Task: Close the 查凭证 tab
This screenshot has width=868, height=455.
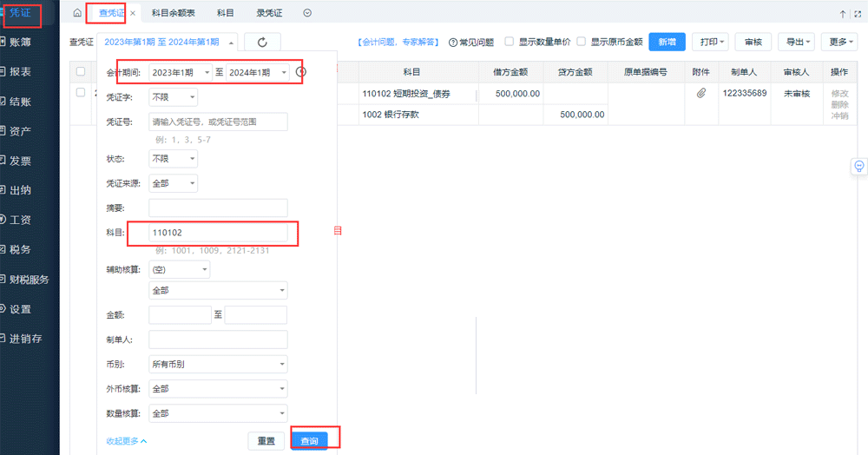Action: pos(132,14)
